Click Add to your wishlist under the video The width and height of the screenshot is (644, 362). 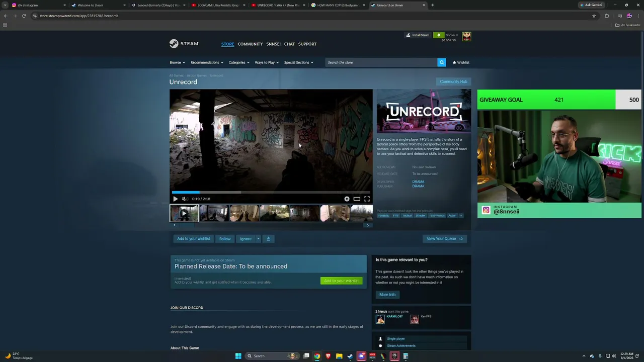[x=194, y=239]
